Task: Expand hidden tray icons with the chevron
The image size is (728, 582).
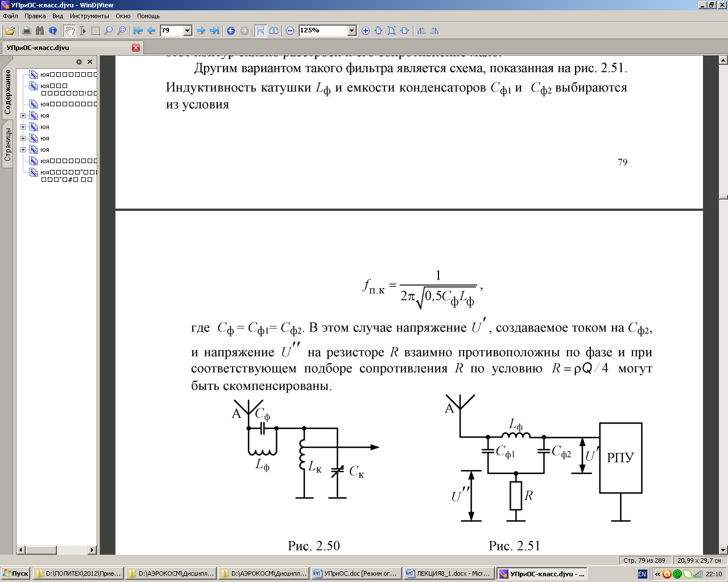Action: (657, 574)
